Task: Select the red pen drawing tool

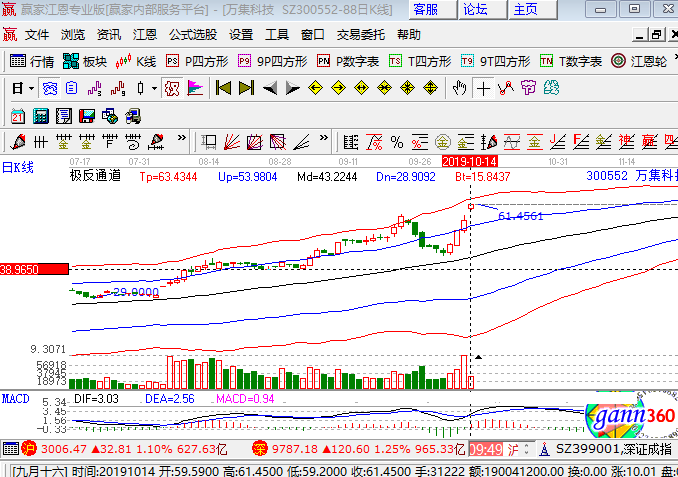Action: click(x=18, y=142)
